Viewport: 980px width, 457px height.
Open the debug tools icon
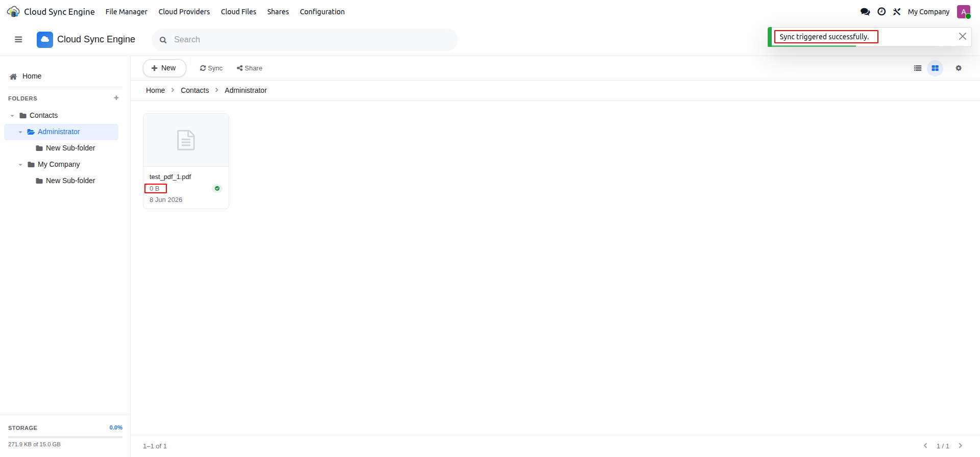[897, 12]
